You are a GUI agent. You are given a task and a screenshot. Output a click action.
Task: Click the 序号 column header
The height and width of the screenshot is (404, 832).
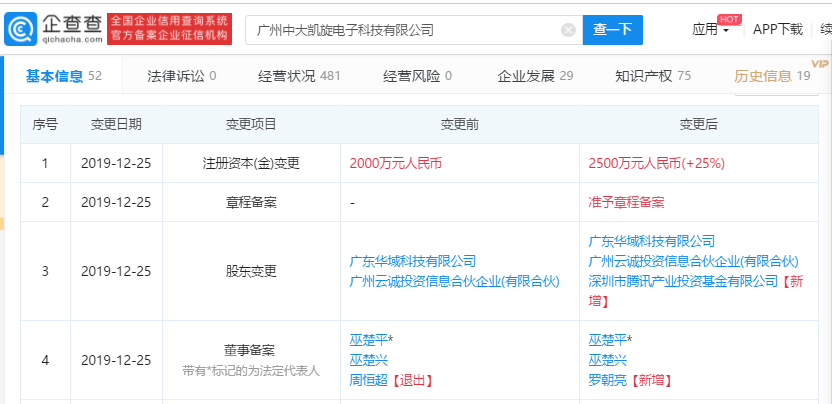click(45, 125)
